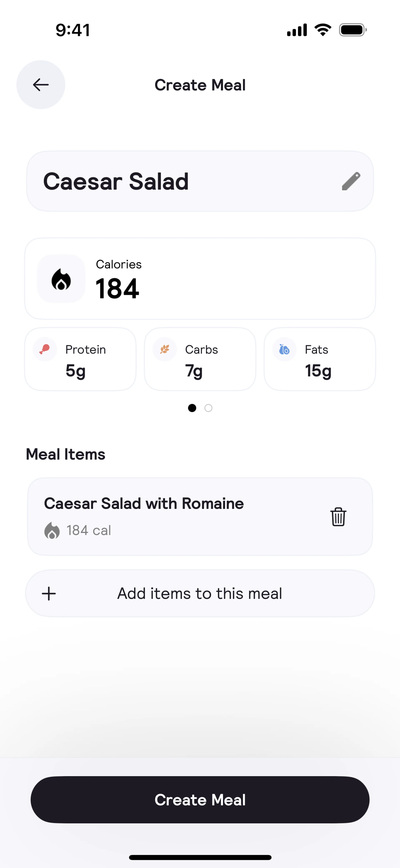Viewport: 400px width, 868px height.
Task: Tap the carbs wheat icon
Action: pos(165,349)
